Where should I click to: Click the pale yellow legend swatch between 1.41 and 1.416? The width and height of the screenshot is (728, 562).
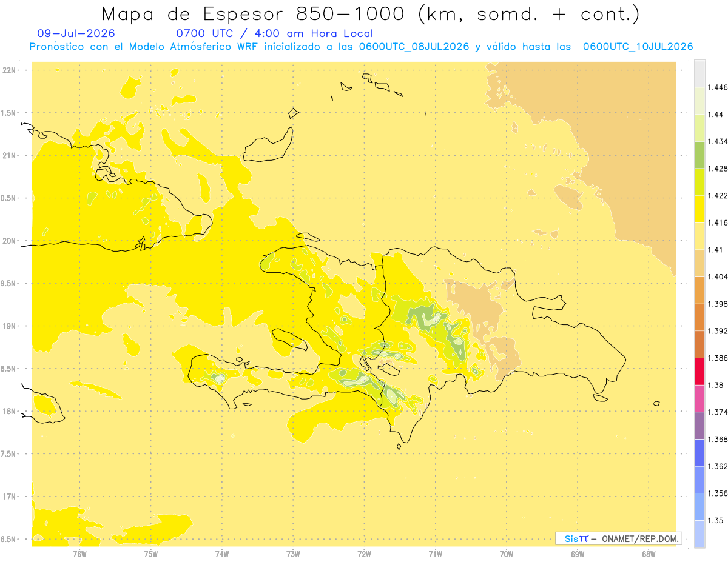[699, 236]
